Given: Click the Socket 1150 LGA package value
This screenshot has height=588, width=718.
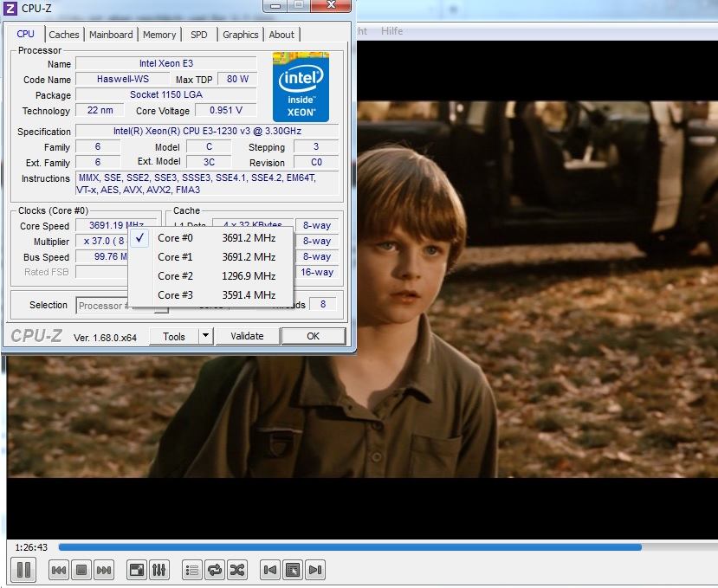Looking at the screenshot, I should (166, 94).
